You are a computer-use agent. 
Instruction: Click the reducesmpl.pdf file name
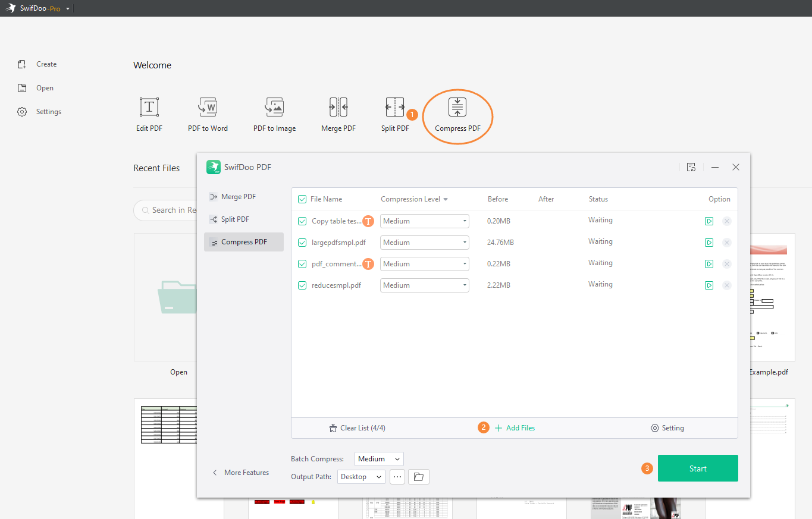click(337, 285)
